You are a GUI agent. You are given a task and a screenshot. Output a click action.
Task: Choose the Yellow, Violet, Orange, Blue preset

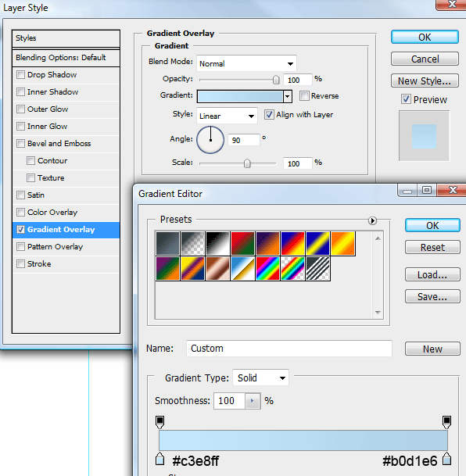click(x=193, y=269)
